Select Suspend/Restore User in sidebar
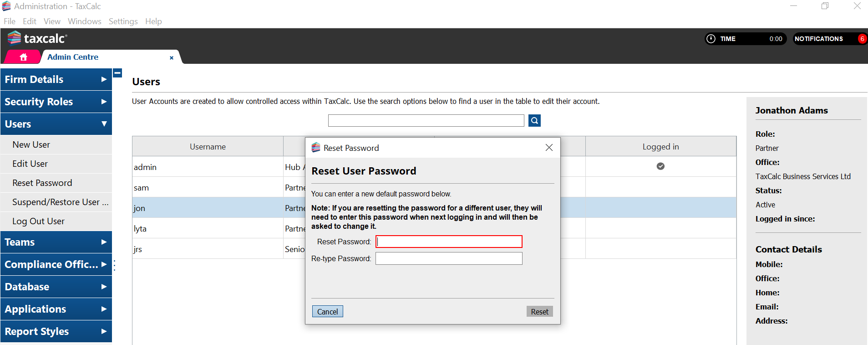 (x=60, y=202)
